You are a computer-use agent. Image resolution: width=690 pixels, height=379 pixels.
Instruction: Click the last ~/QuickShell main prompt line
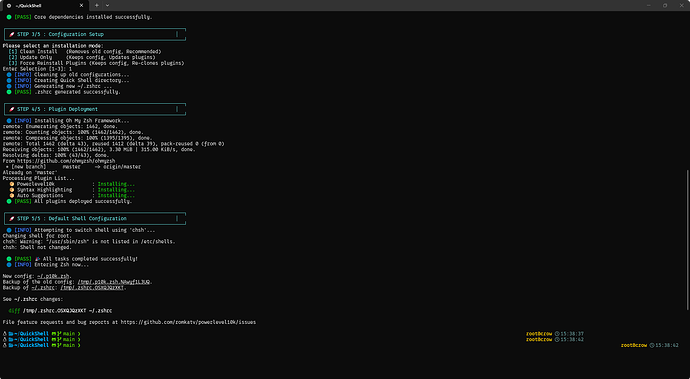point(41,346)
